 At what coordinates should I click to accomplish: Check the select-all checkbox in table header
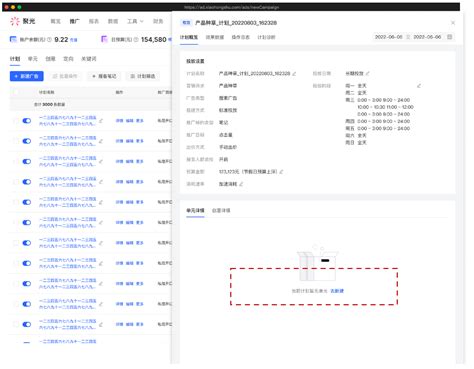(15, 92)
